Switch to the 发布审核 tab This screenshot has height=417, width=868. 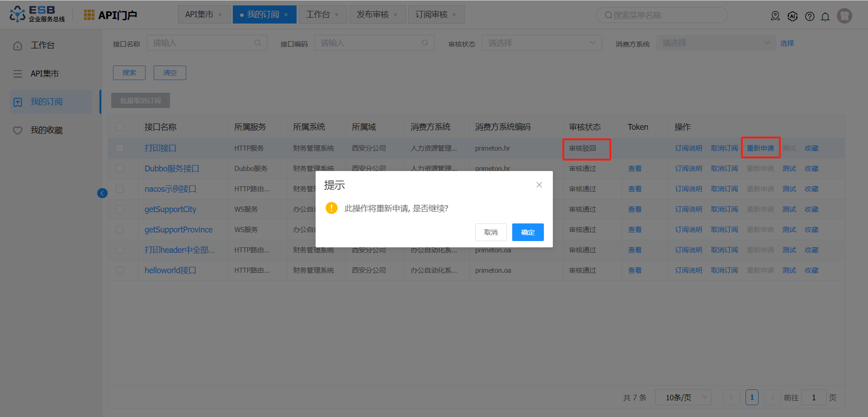point(373,14)
